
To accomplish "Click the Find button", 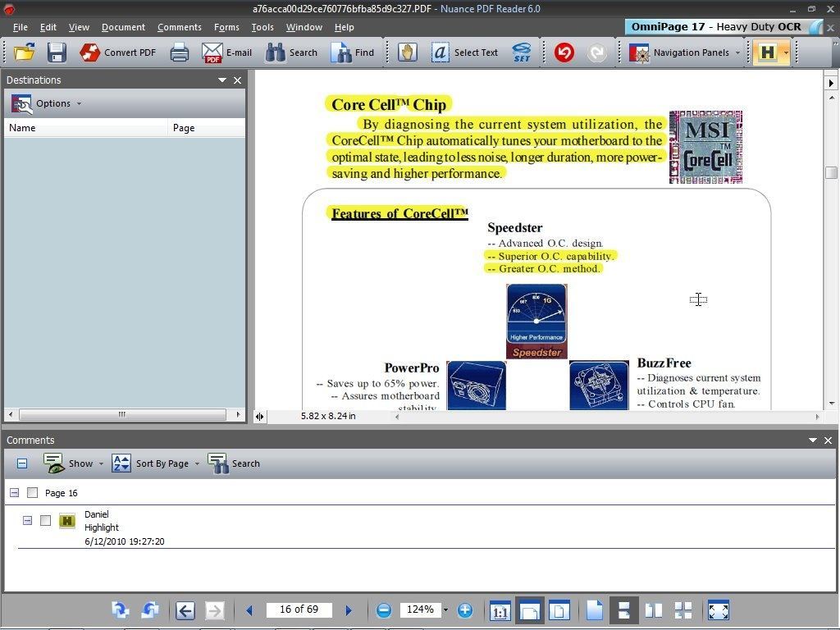I will click(354, 52).
